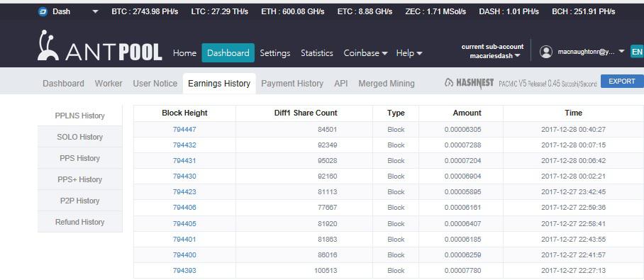Image resolution: width=644 pixels, height=280 pixels.
Task: Select P2P History in sidebar
Action: click(x=79, y=201)
